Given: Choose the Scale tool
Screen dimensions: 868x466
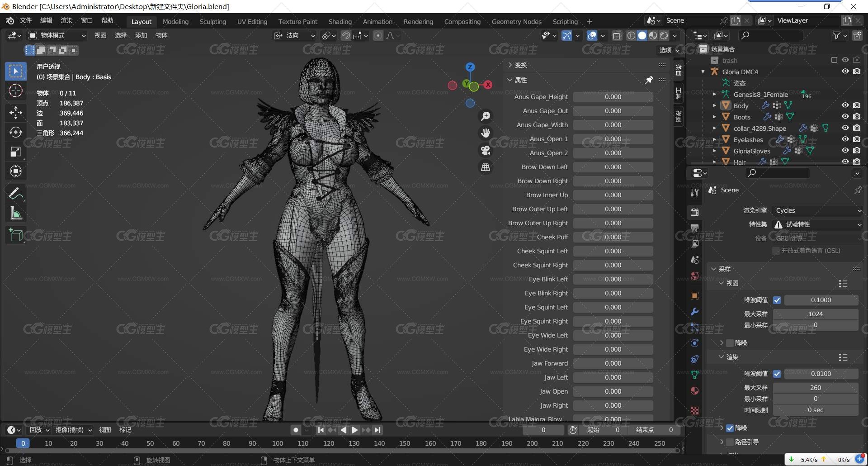Looking at the screenshot, I should (x=16, y=152).
